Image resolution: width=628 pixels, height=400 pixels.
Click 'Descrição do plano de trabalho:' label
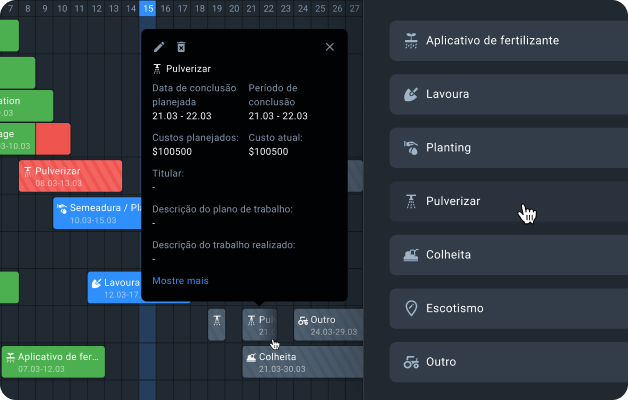tap(222, 209)
